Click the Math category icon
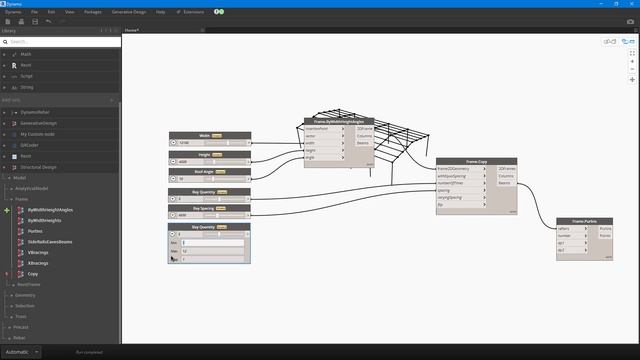 pos(14,54)
